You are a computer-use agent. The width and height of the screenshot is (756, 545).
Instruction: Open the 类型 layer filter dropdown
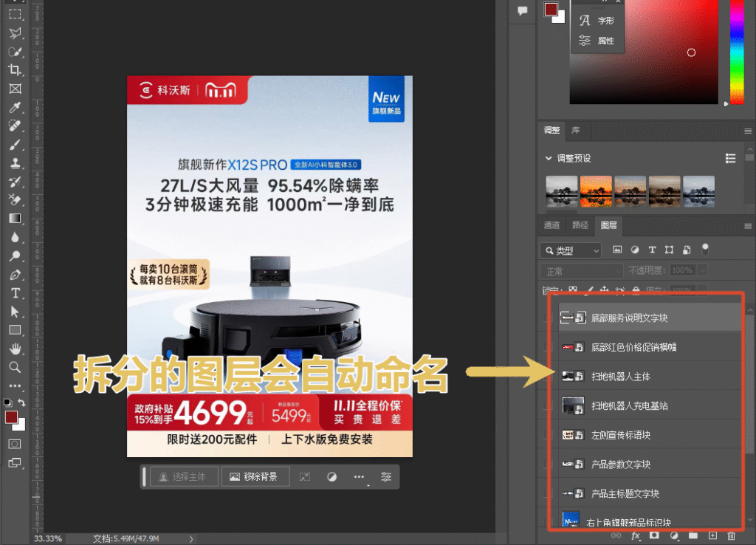[571, 250]
